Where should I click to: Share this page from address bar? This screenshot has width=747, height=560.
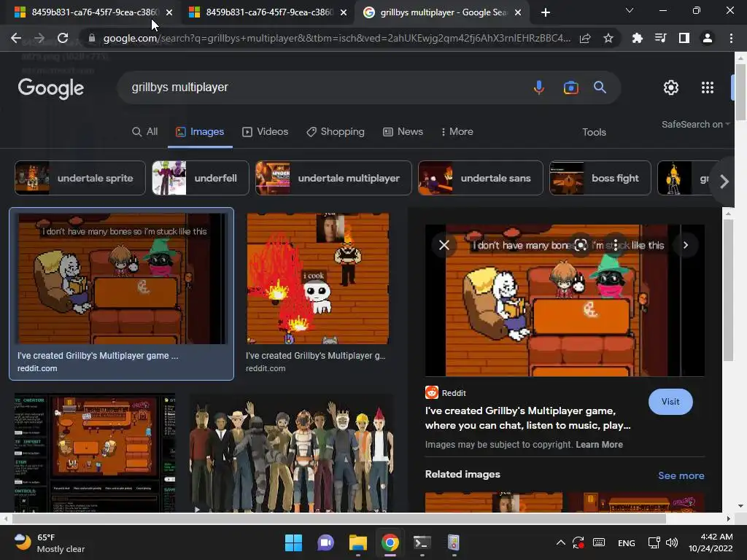coord(585,38)
